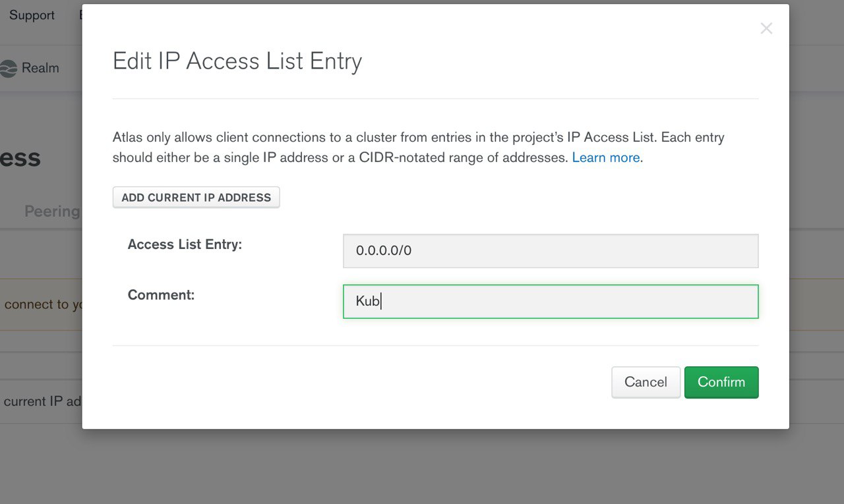Click the Edit IP Access List Entry title
The width and height of the screenshot is (844, 504).
pyautogui.click(x=237, y=61)
